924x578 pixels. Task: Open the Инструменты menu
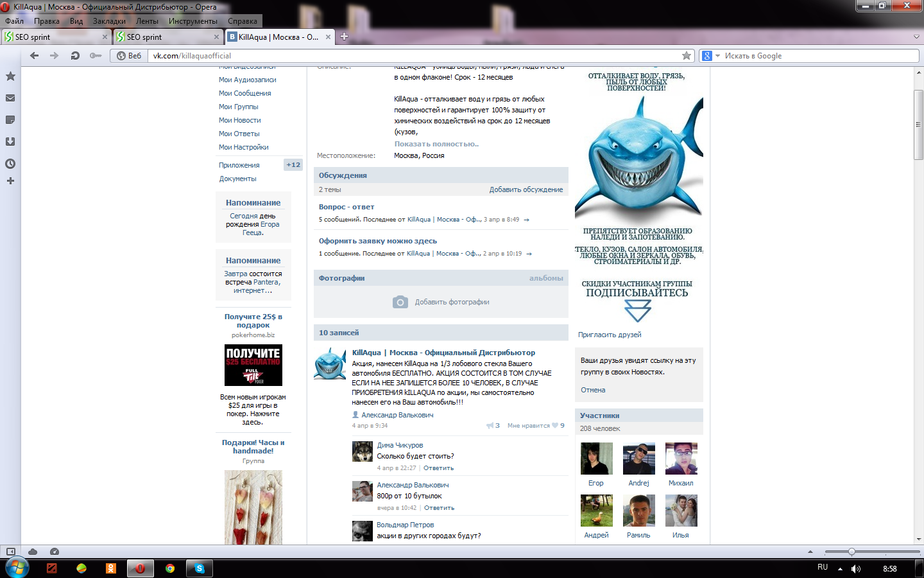pos(193,21)
